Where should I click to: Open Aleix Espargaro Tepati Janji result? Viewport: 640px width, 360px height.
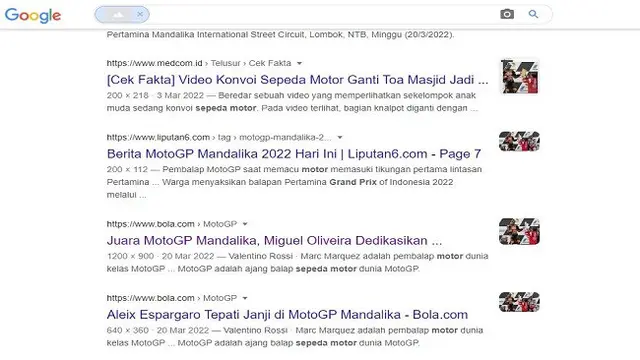point(287,315)
